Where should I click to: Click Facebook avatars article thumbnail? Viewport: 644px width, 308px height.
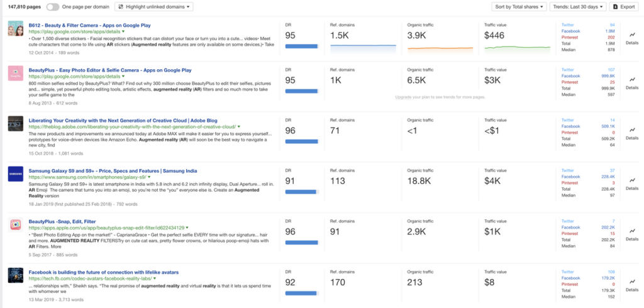(x=16, y=275)
